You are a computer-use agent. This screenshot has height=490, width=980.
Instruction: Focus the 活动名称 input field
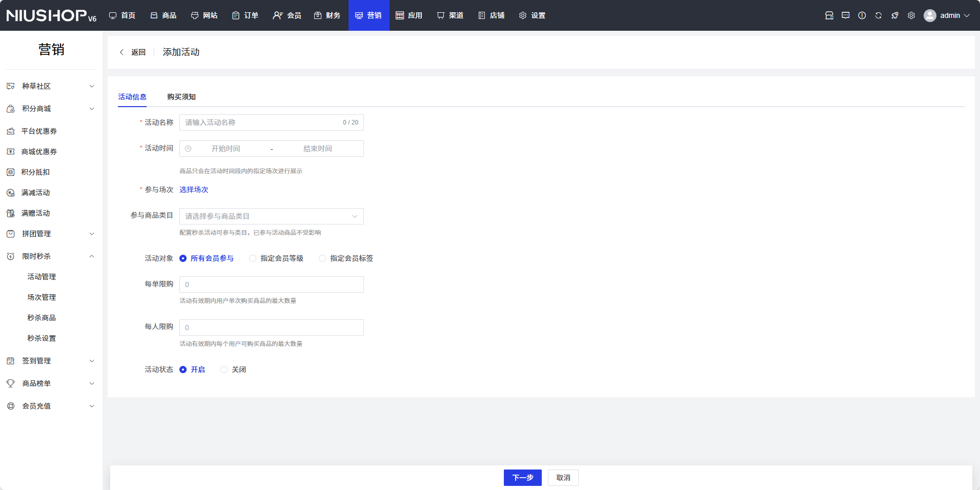pos(272,122)
